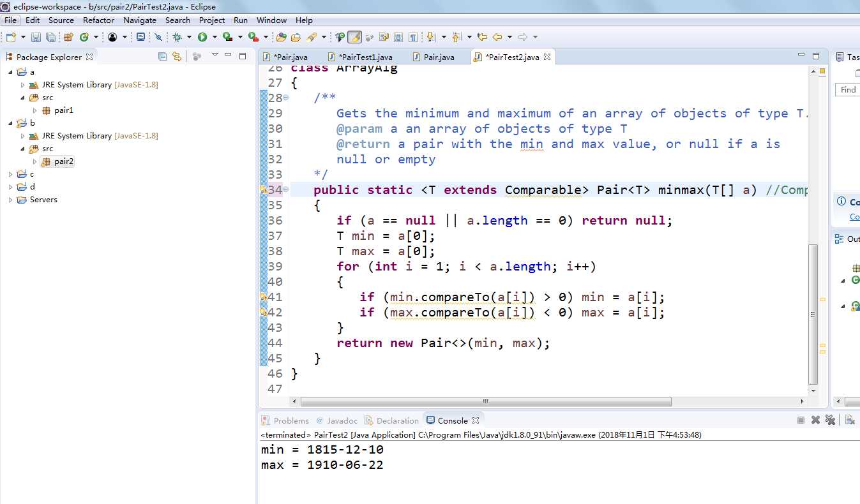Click the Coverage run icon

tap(227, 37)
